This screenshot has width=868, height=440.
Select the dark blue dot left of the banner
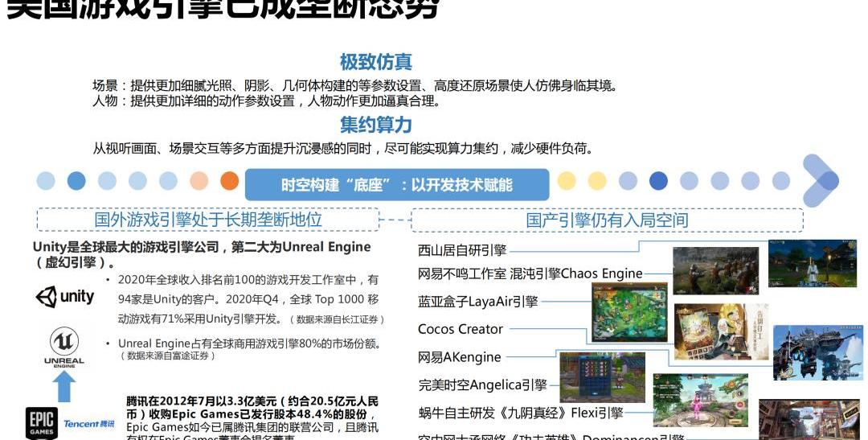pyautogui.click(x=76, y=181)
